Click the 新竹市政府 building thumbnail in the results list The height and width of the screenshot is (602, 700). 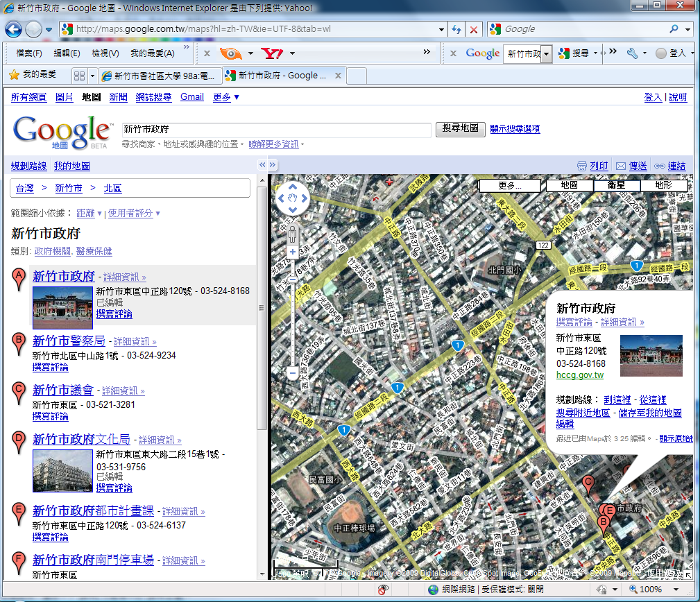(x=62, y=308)
